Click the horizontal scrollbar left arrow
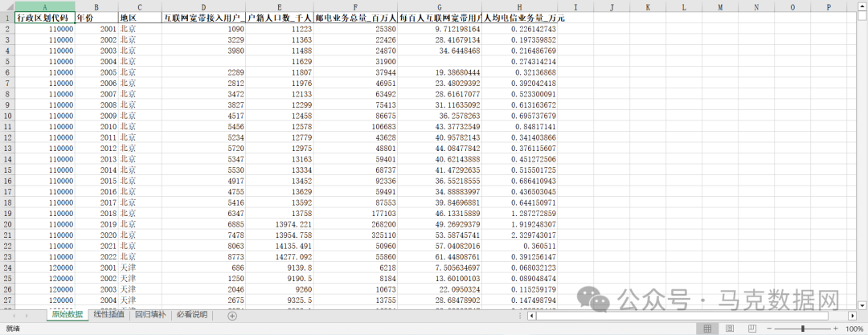Screen dimensions: 868x335 pyautogui.click(x=531, y=316)
